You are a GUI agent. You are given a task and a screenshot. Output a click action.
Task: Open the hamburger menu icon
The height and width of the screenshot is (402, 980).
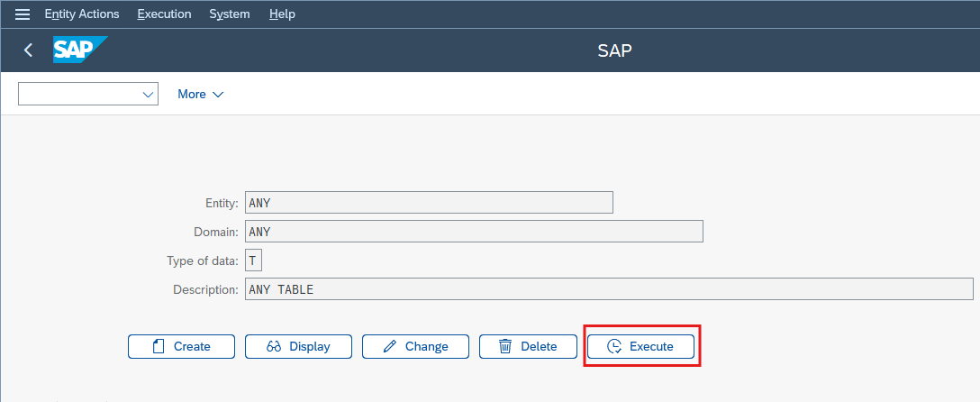coord(23,14)
